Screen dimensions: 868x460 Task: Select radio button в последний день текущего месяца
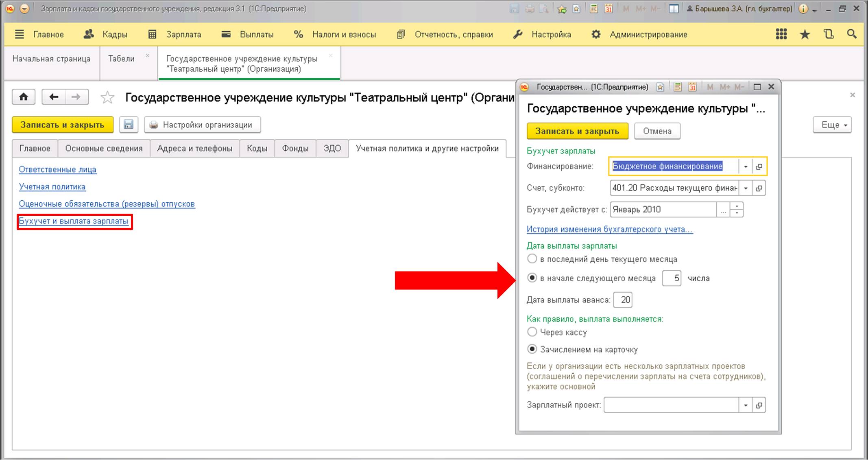tap(529, 260)
